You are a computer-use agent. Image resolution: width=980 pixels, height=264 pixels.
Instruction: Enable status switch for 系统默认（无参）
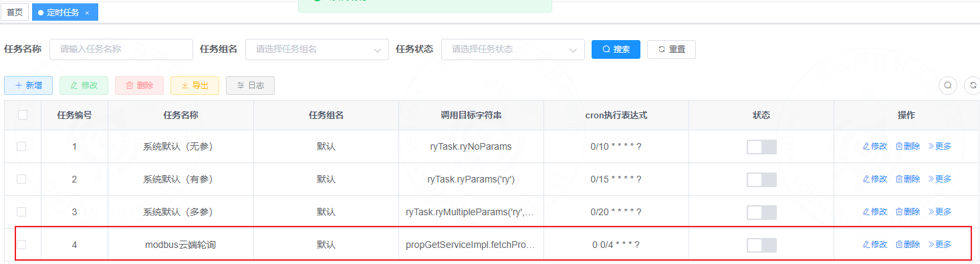coord(761,147)
